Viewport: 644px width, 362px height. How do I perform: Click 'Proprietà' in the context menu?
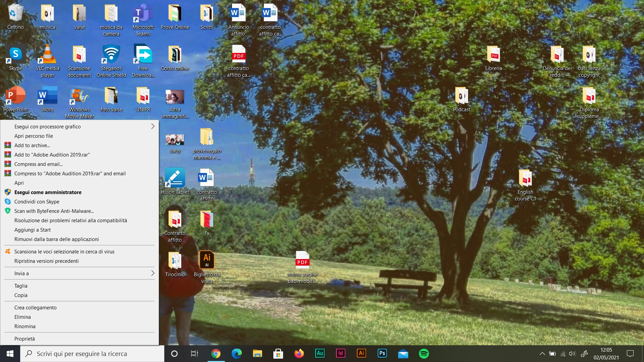24,339
